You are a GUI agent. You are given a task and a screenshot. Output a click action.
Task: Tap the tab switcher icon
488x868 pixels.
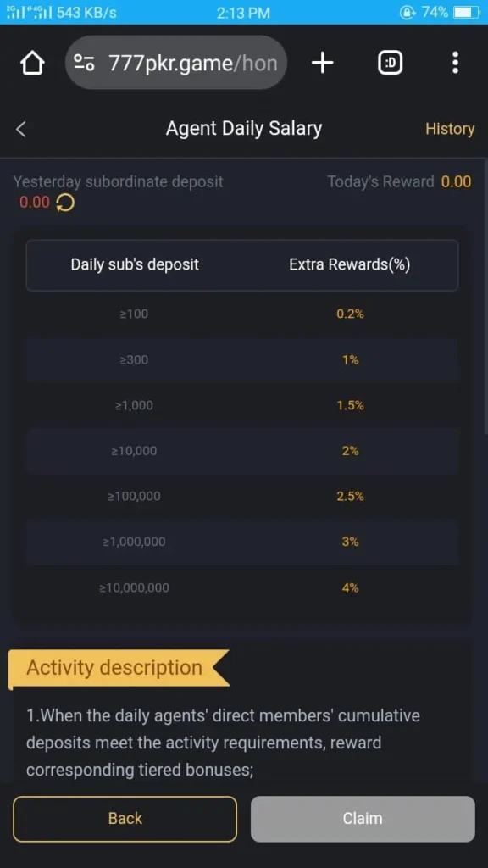pyautogui.click(x=390, y=62)
